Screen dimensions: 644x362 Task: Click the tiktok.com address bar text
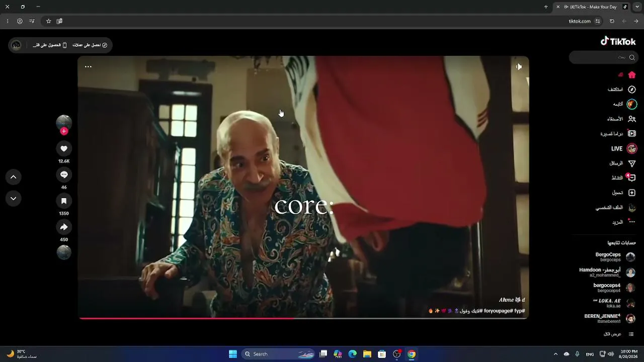[580, 21]
